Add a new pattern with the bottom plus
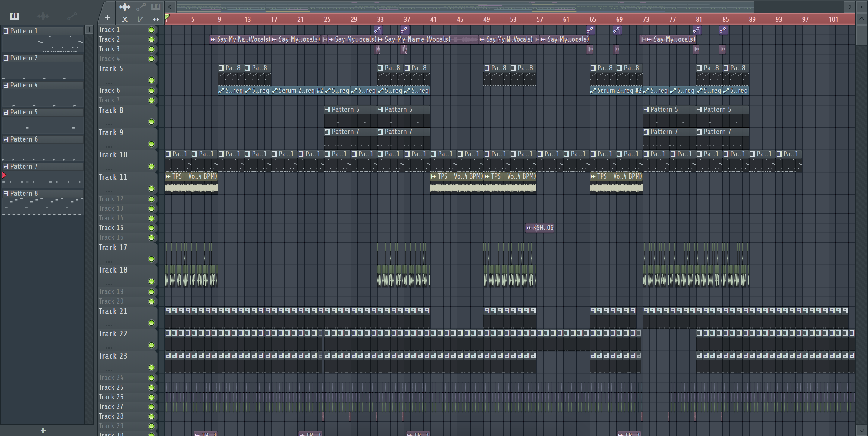Screen dimensions: 868x436 [43, 431]
